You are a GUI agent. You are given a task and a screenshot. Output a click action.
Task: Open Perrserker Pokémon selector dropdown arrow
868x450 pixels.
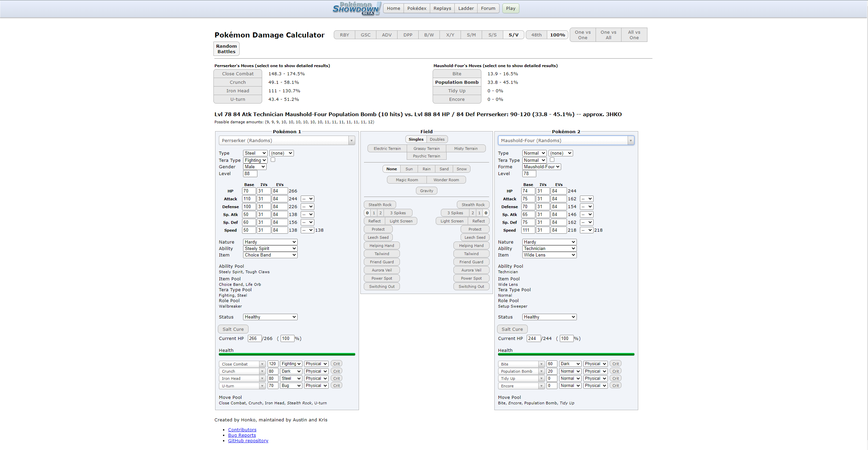[x=351, y=141]
